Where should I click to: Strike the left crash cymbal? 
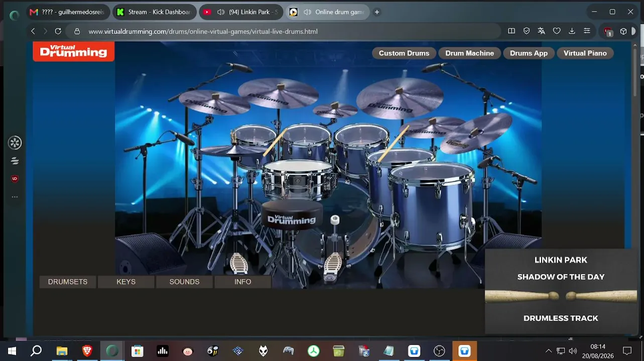coord(214,102)
